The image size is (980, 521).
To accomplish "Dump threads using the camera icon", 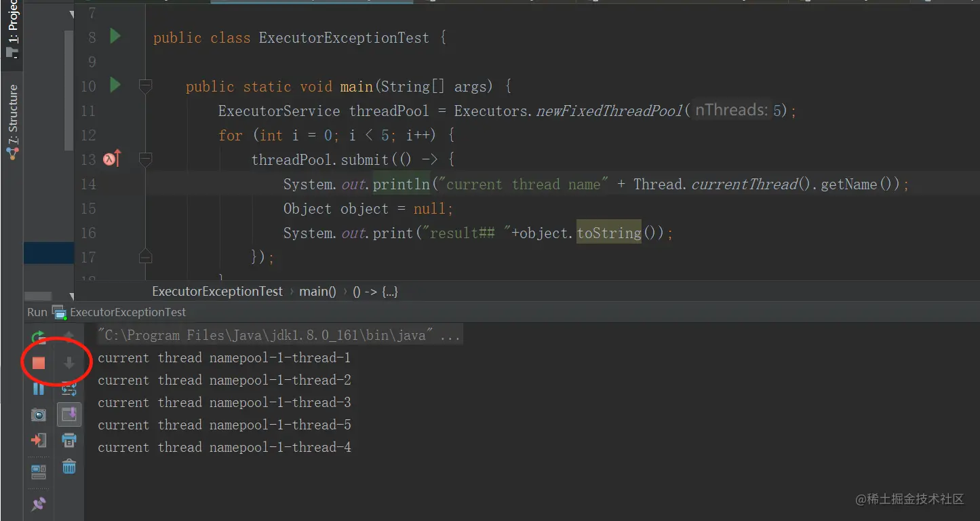I will click(39, 414).
